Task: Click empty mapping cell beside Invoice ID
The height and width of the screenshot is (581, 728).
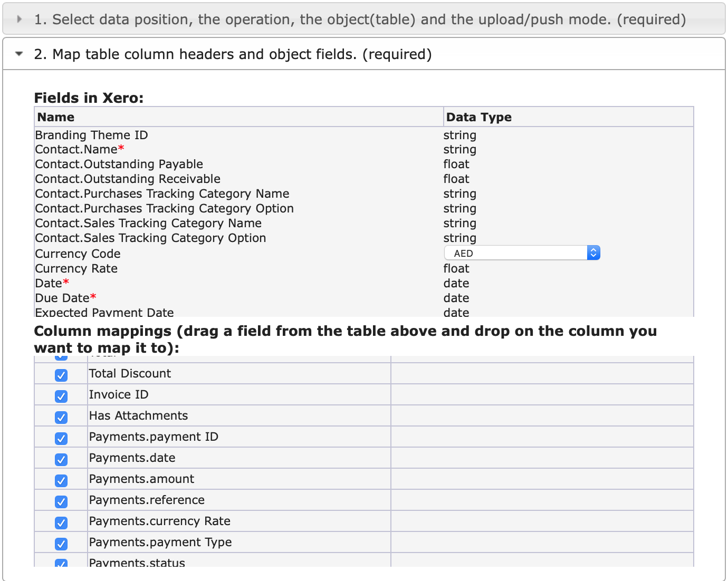Action: [x=542, y=394]
